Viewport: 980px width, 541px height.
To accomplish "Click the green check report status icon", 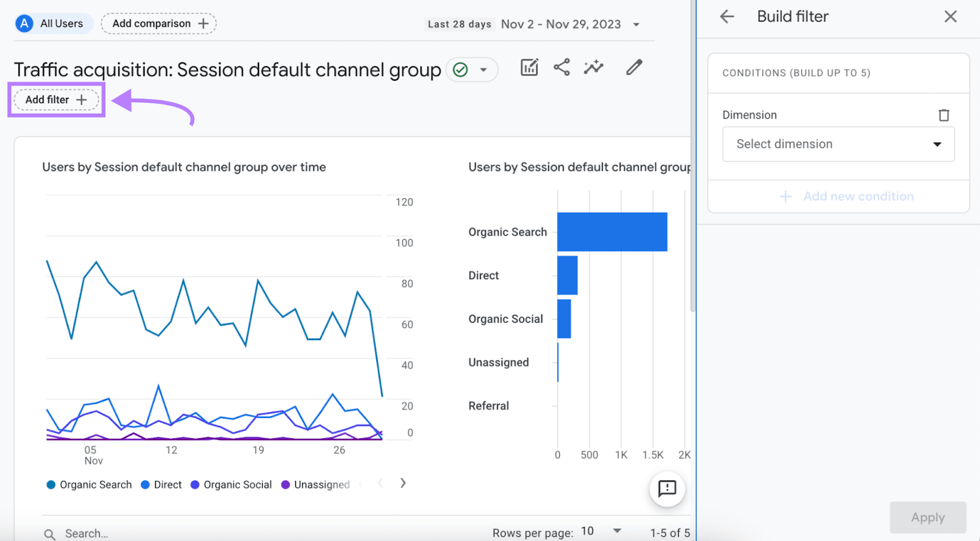I will 461,70.
